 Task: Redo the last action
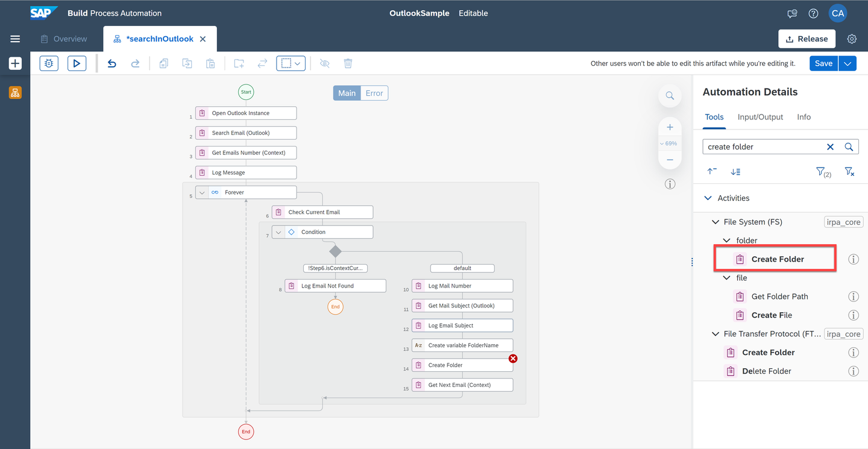[x=135, y=63]
